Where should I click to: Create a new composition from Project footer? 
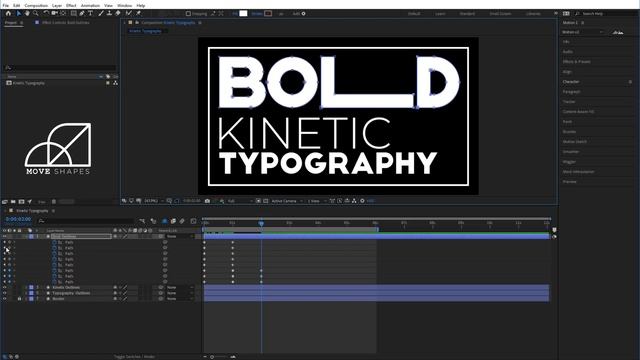(21, 202)
